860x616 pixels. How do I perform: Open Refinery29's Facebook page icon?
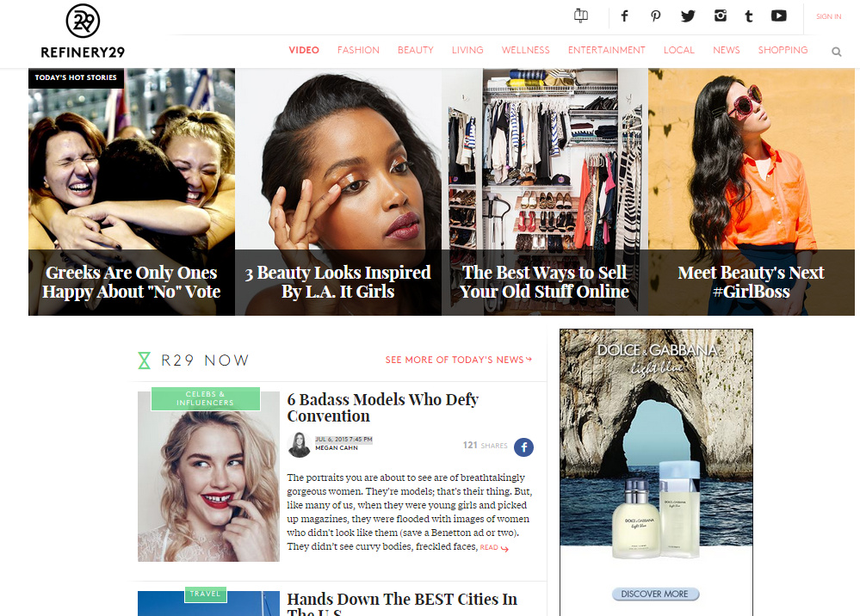(625, 16)
